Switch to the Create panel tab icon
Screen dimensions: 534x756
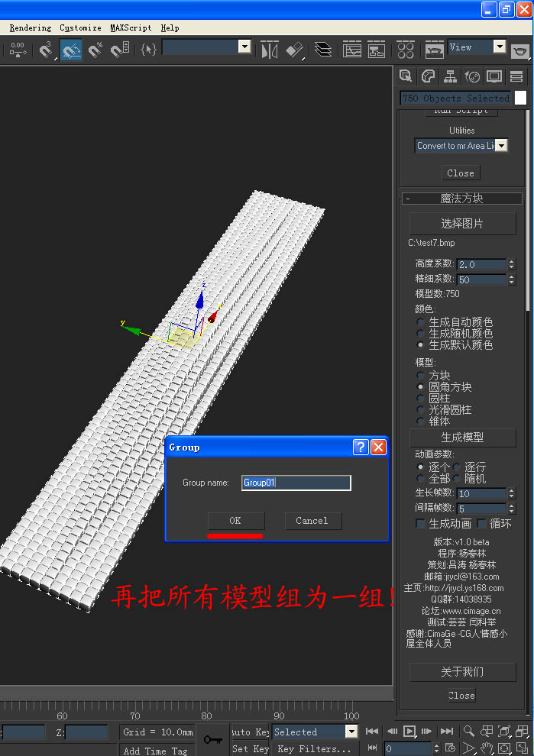click(405, 76)
